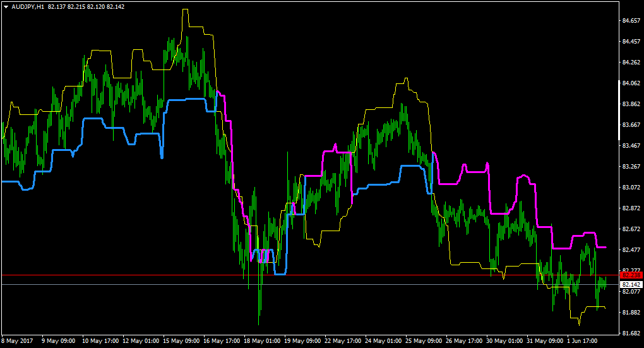
Task: Click the 83.072 price scale label
Action: click(x=631, y=188)
